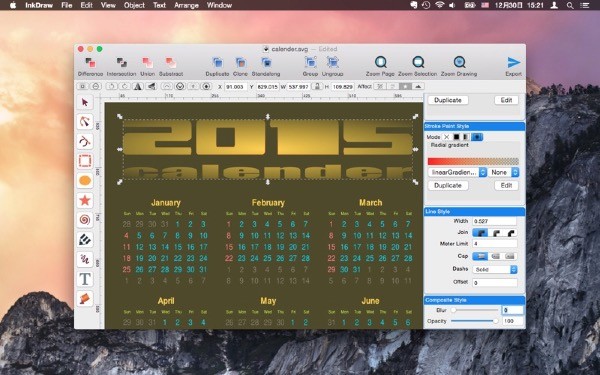Set stroke mode to radial gradient

(477, 137)
